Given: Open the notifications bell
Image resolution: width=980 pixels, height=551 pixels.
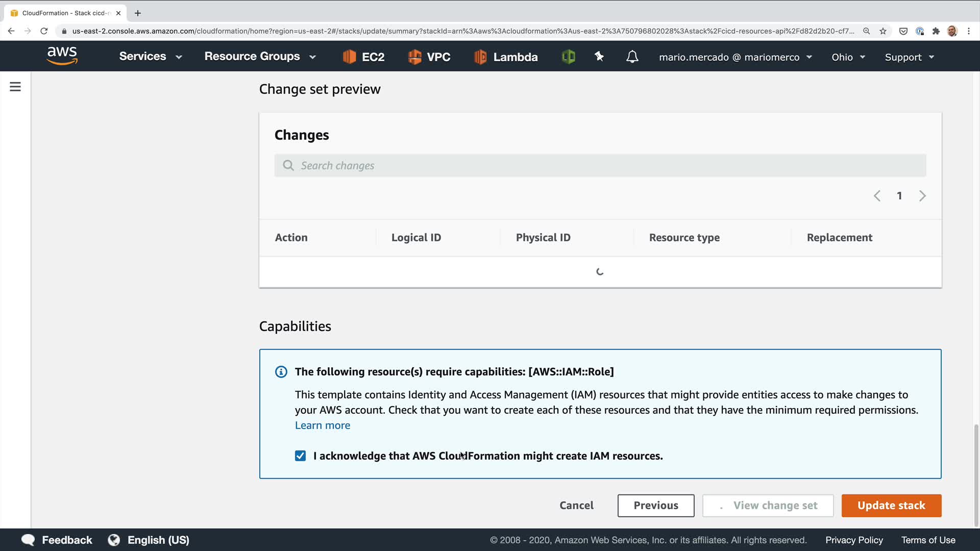Looking at the screenshot, I should 632,57.
